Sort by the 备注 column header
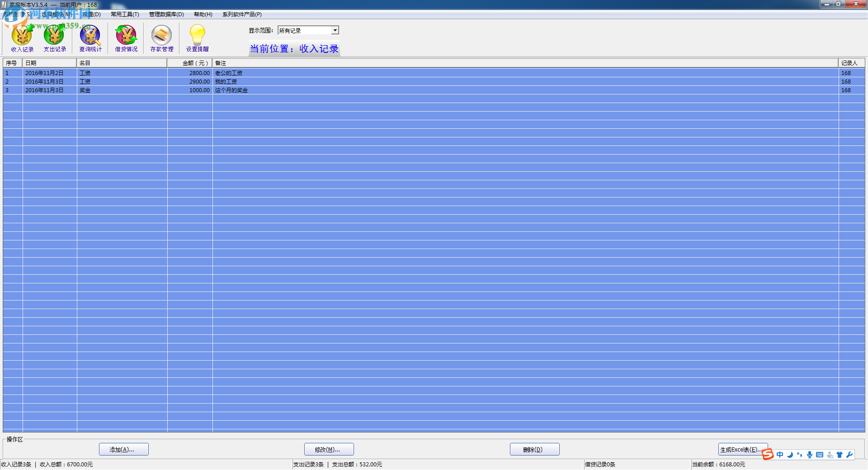 point(525,63)
